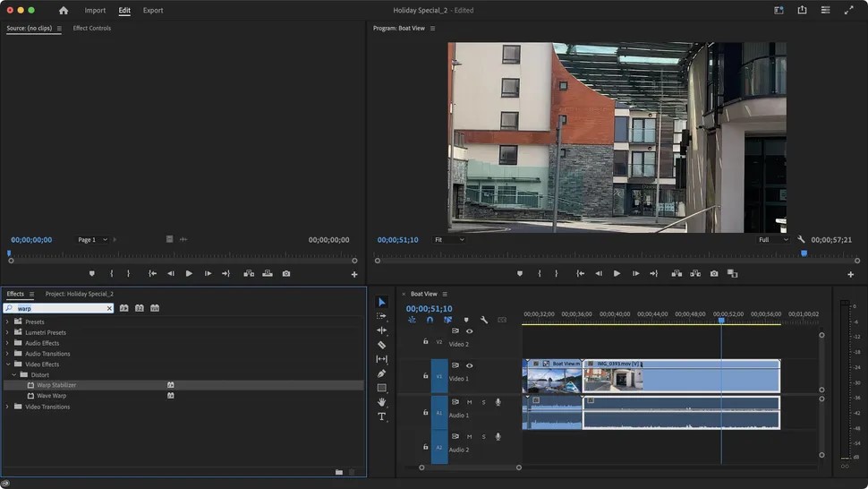Select the Warp Stabilizer effect

[x=56, y=385]
